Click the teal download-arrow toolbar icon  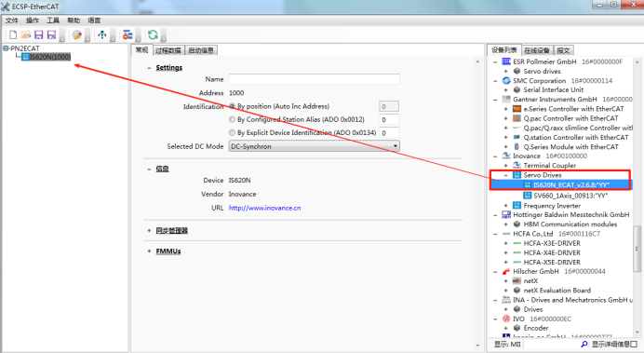(x=102, y=35)
